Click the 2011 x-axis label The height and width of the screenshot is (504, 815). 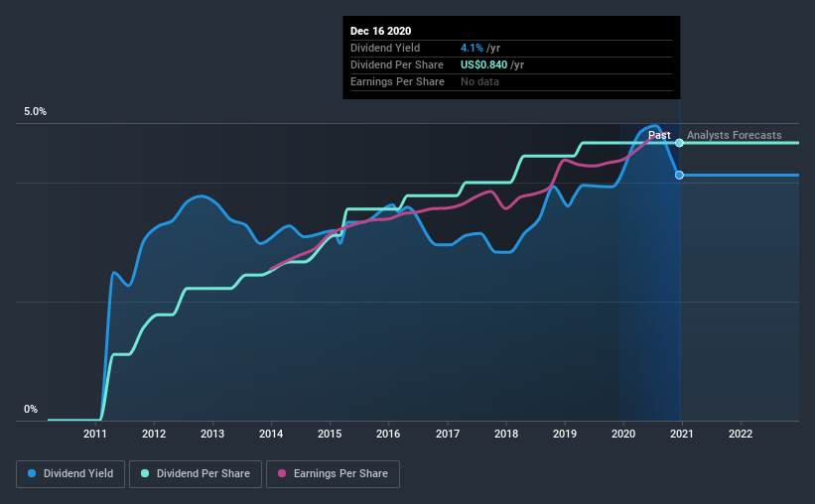(x=95, y=434)
